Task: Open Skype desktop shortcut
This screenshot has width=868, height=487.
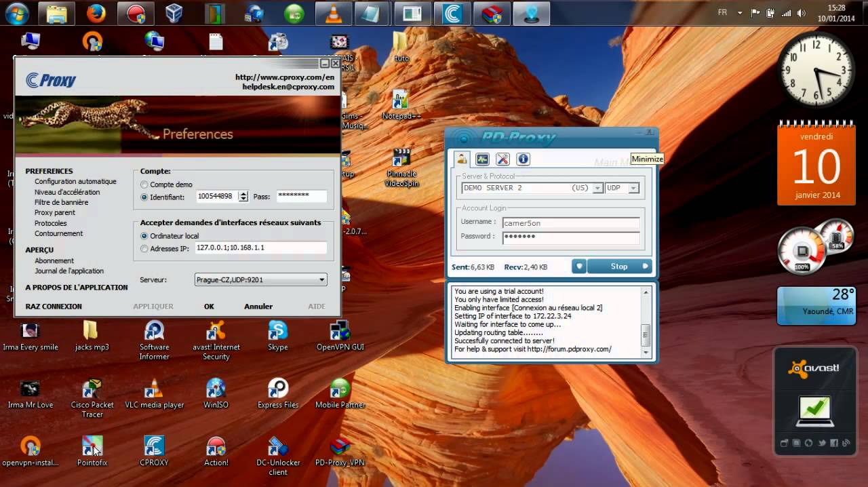Action: [278, 337]
